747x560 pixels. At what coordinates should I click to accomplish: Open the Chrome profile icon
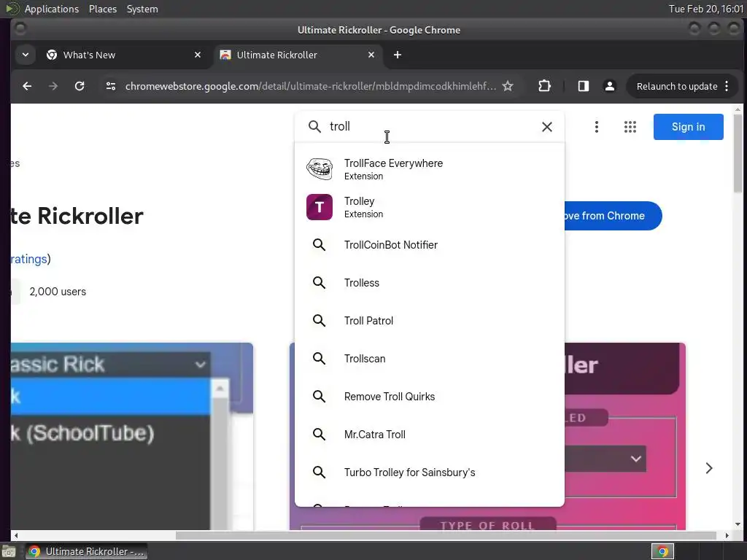pos(609,86)
